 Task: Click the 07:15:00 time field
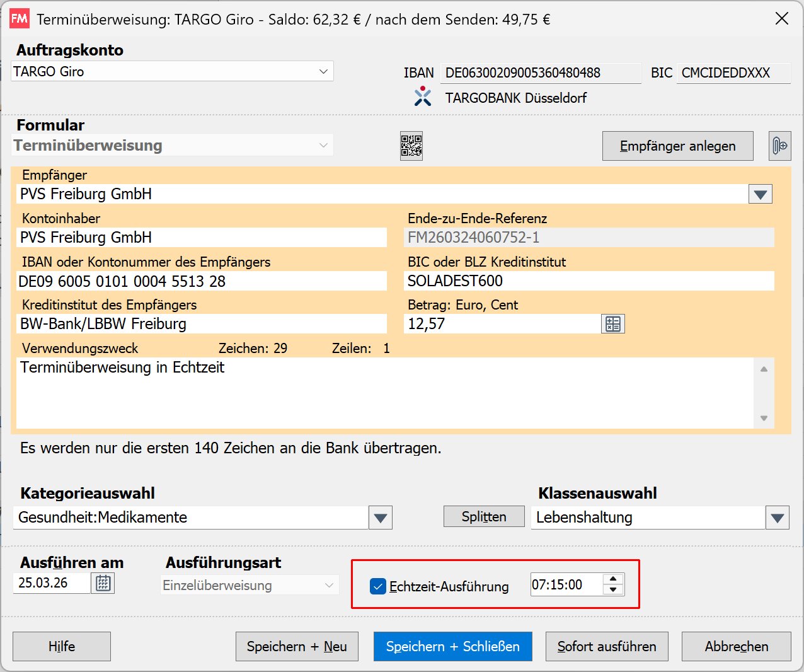566,584
